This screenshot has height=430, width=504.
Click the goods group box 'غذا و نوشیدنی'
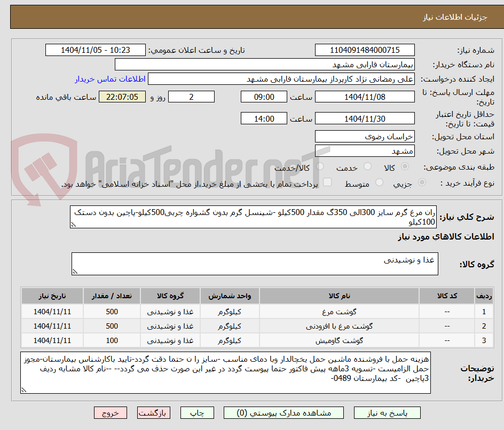[255, 264]
